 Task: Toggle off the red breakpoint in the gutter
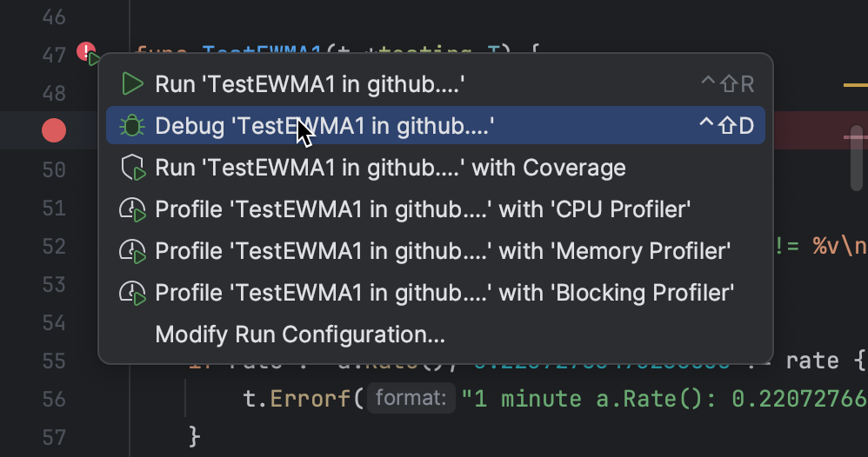[54, 131]
